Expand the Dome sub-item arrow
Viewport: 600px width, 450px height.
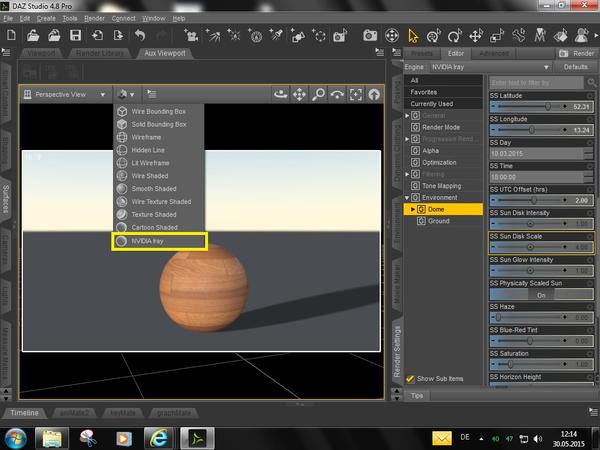click(413, 209)
